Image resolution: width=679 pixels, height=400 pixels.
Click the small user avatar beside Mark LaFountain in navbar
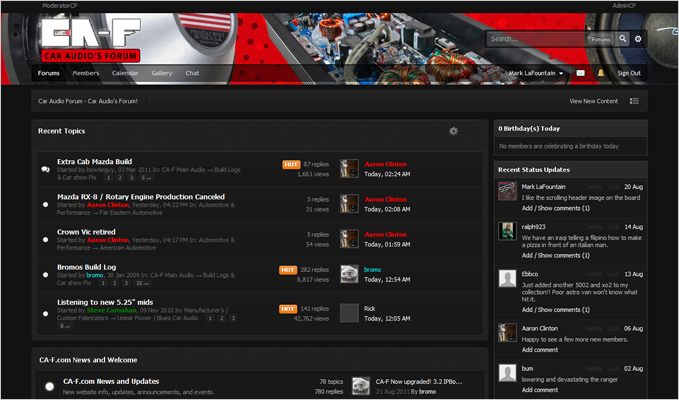pyautogui.click(x=494, y=73)
